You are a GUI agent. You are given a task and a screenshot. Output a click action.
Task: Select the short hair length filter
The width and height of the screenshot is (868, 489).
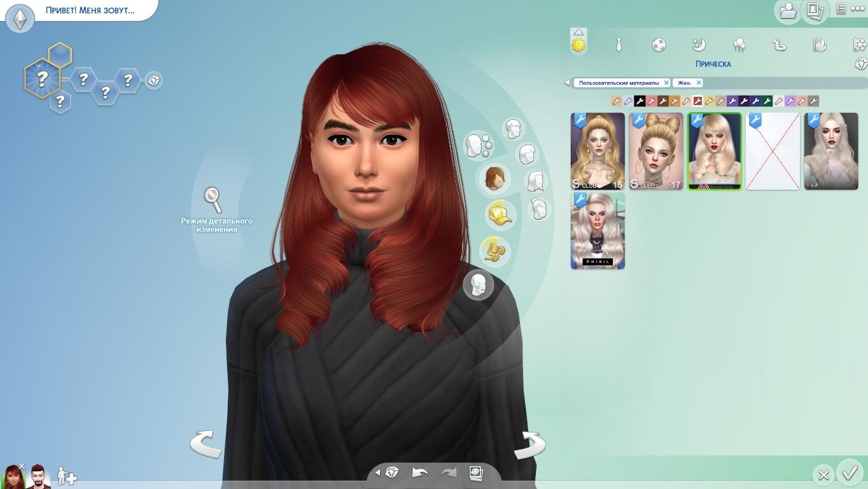click(x=514, y=129)
